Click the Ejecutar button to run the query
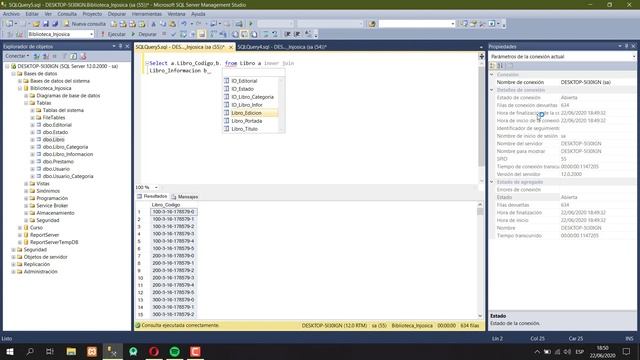 click(113, 34)
